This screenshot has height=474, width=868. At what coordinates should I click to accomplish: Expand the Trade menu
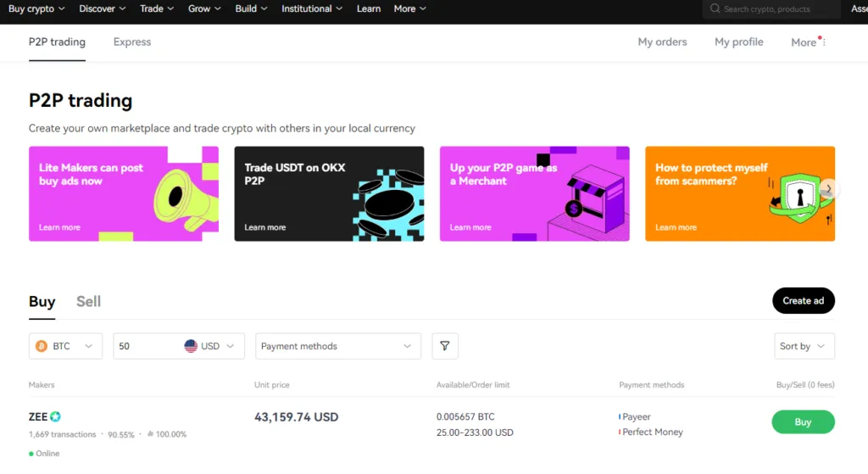coord(157,8)
